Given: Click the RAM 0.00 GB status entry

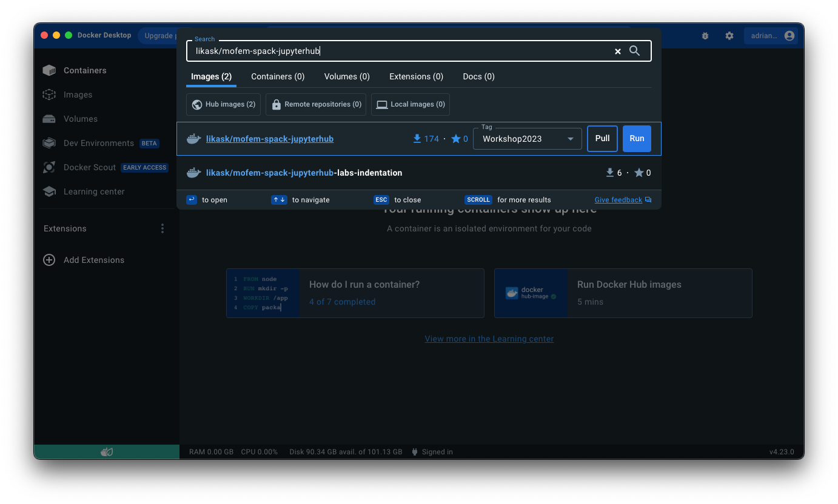Looking at the screenshot, I should click(x=211, y=452).
